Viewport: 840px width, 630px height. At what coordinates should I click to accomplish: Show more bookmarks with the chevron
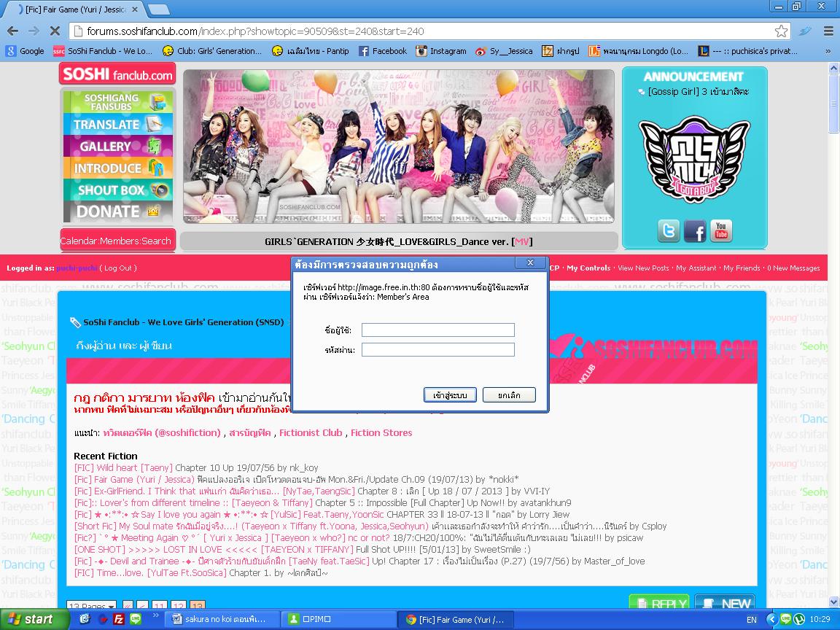tap(828, 51)
